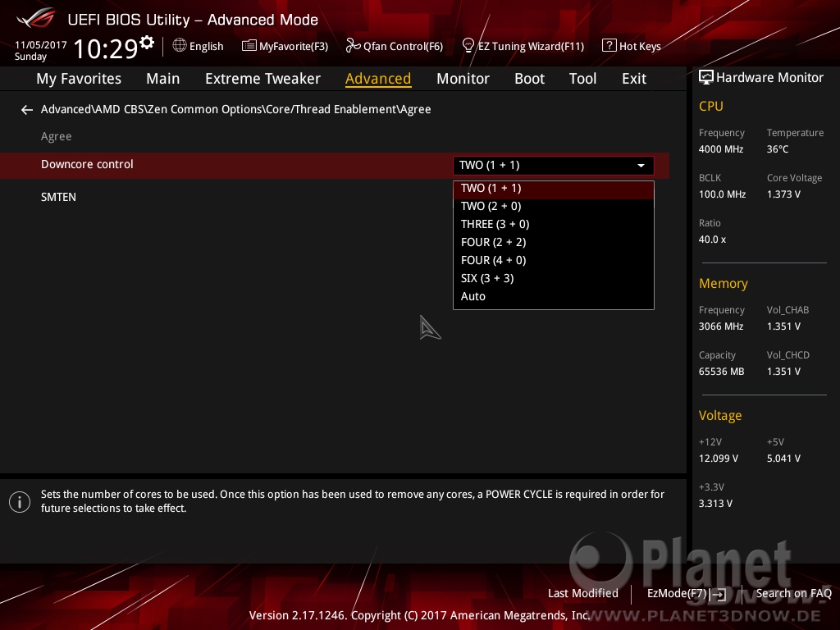
Task: Click the CPU temperature value 36°C
Action: [778, 149]
